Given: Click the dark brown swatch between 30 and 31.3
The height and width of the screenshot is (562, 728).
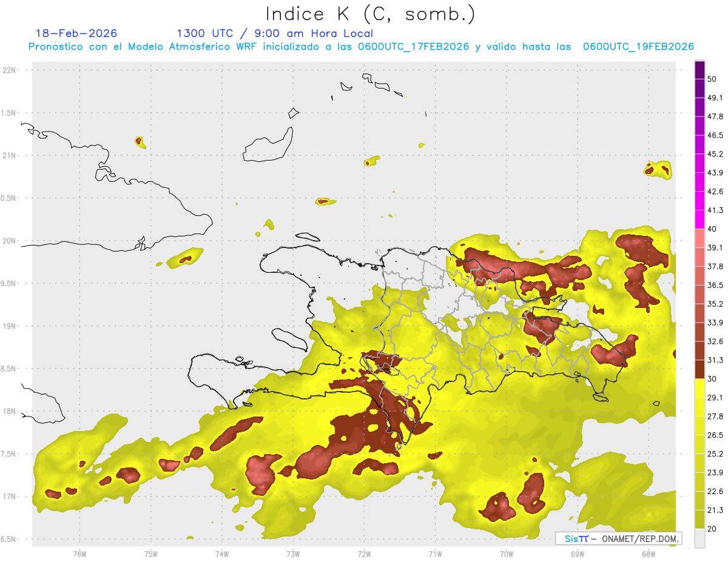Looking at the screenshot, I should [x=699, y=369].
